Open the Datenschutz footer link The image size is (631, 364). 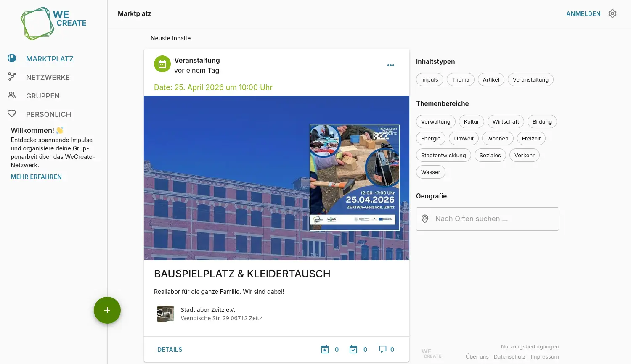click(510, 357)
